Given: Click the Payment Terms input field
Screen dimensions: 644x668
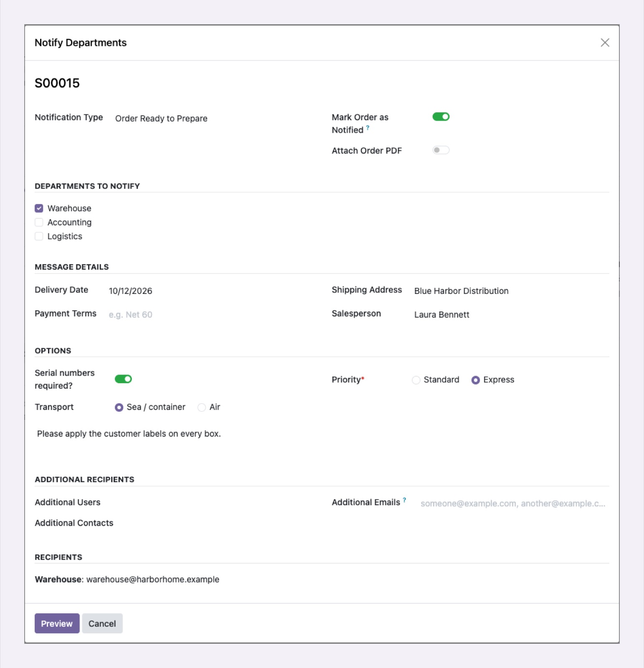Looking at the screenshot, I should [211, 315].
